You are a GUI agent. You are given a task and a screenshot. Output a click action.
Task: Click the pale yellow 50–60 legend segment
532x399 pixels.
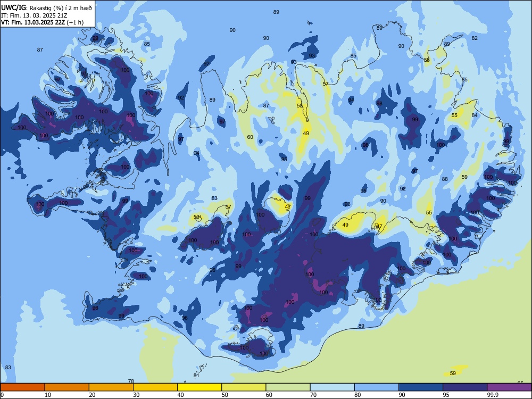244,387
